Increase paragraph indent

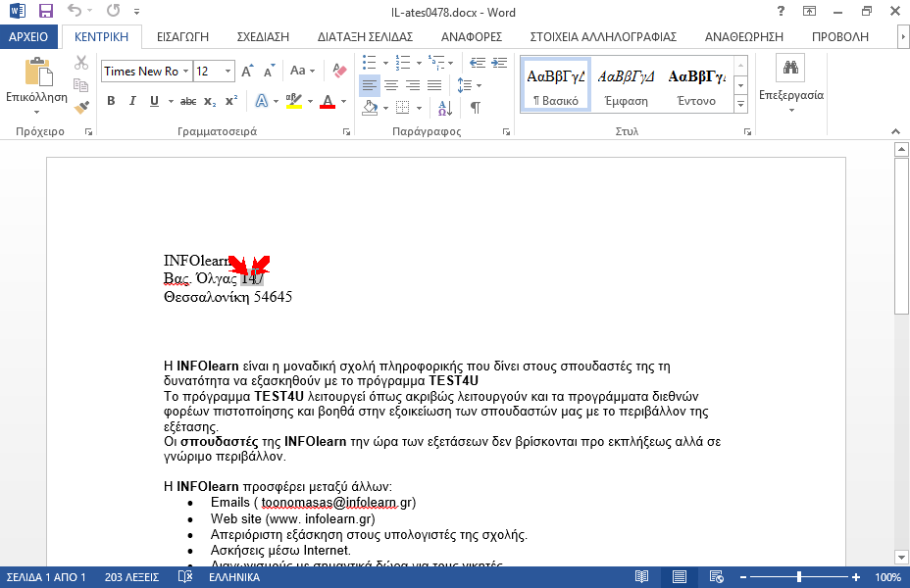499,63
